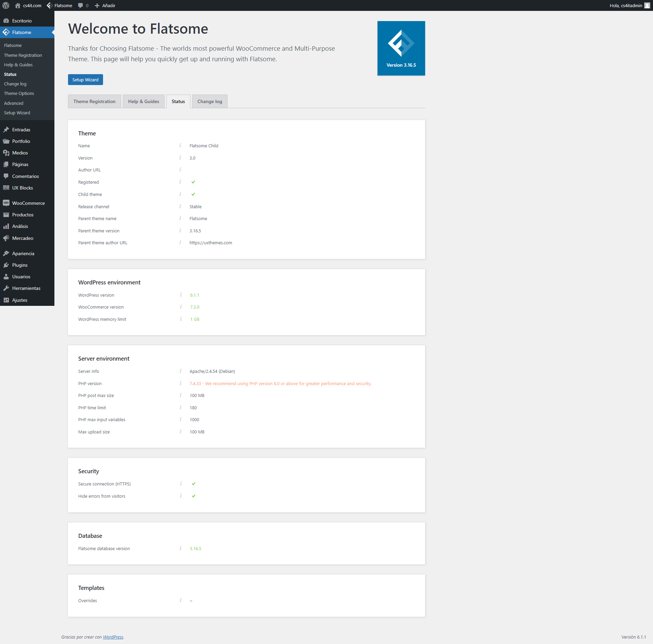Click the WordPress logo icon
This screenshot has width=653, height=644.
click(x=6, y=5)
